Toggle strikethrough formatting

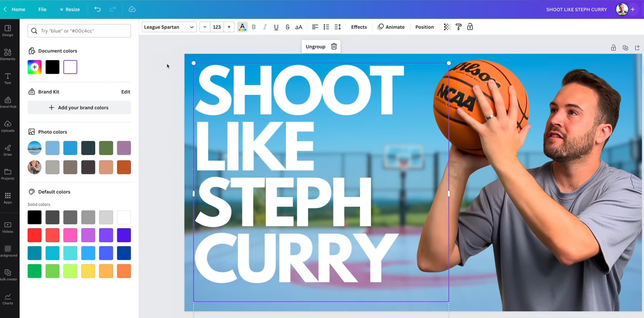coord(287,27)
